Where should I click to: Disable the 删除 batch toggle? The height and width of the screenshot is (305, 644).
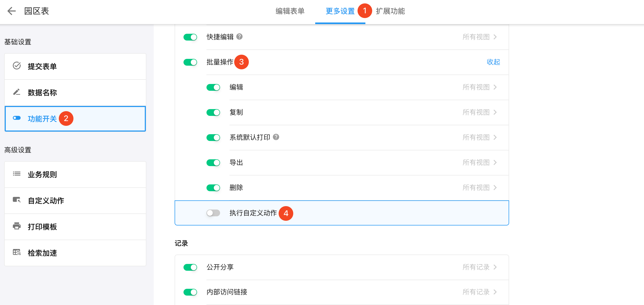[213, 188]
